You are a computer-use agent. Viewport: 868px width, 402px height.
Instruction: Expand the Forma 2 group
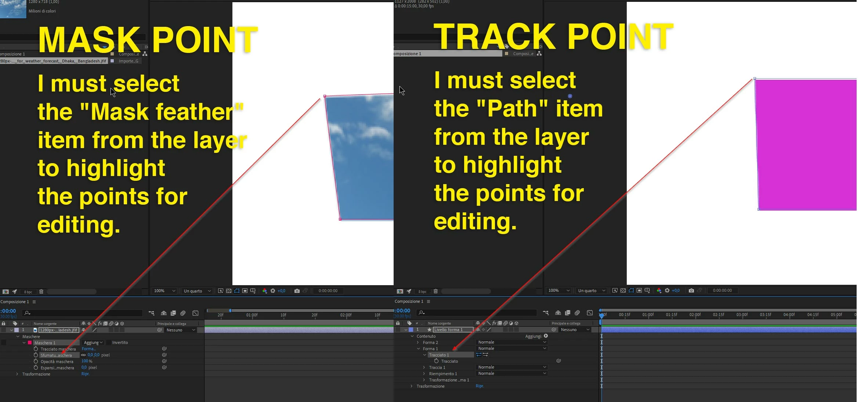417,342
